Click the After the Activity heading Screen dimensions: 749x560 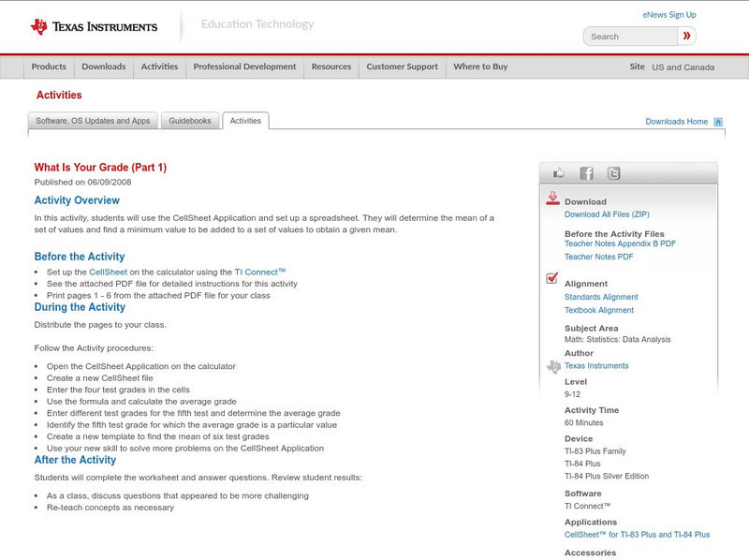point(75,460)
